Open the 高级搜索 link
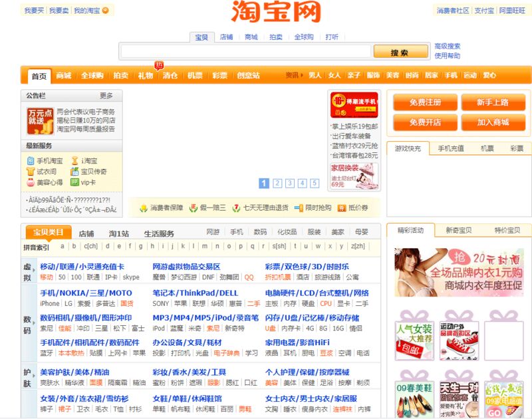The width and height of the screenshot is (532, 419). 448,46
